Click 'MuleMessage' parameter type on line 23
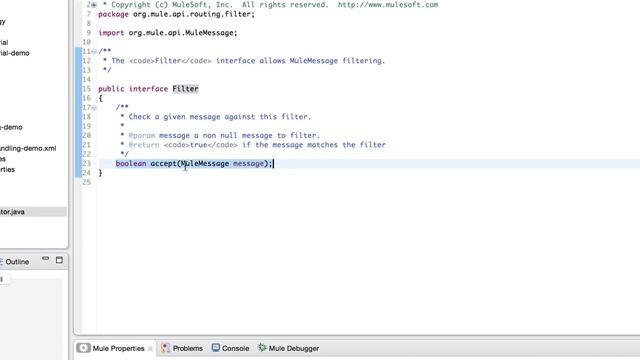Viewport: 640px width, 360px height. (205, 164)
